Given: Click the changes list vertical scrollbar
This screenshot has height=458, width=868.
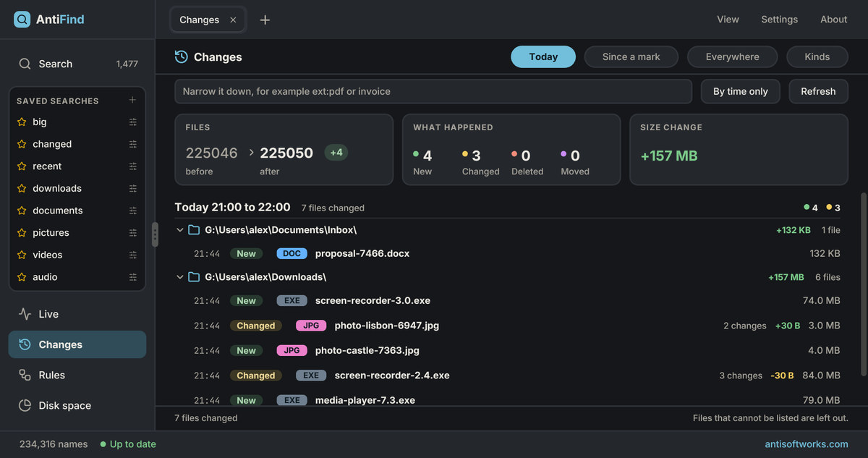Looking at the screenshot, I should pyautogui.click(x=862, y=284).
